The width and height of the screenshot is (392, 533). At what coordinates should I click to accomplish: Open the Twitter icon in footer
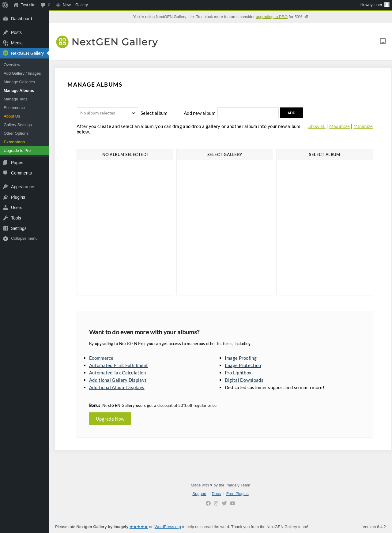tap(224, 503)
